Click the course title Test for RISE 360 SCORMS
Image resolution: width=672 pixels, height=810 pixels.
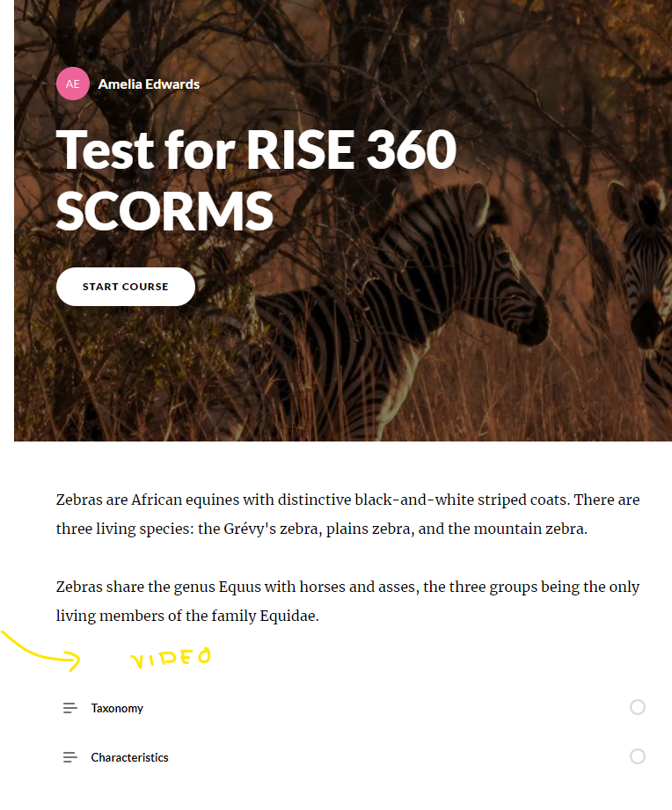(x=255, y=179)
